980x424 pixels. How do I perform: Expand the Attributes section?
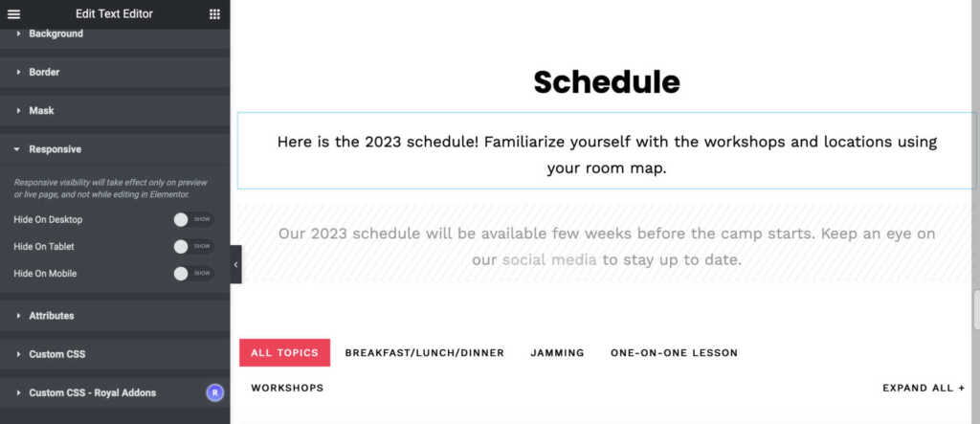coord(115,316)
